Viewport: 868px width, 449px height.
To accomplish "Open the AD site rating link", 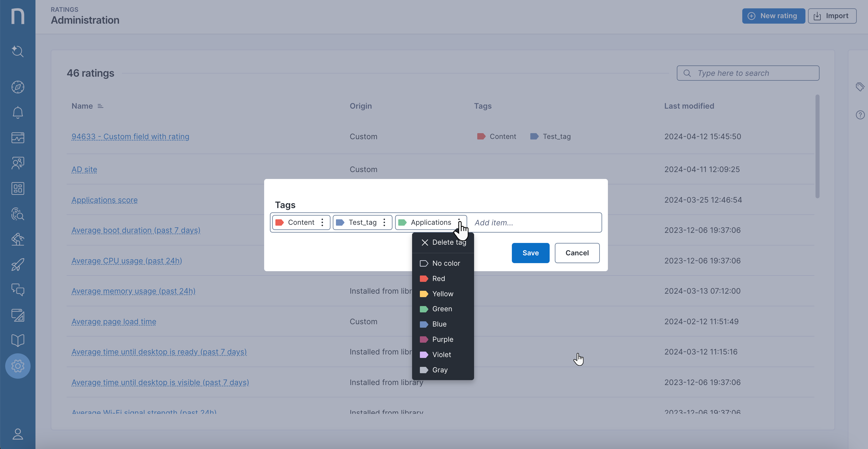I will [84, 169].
